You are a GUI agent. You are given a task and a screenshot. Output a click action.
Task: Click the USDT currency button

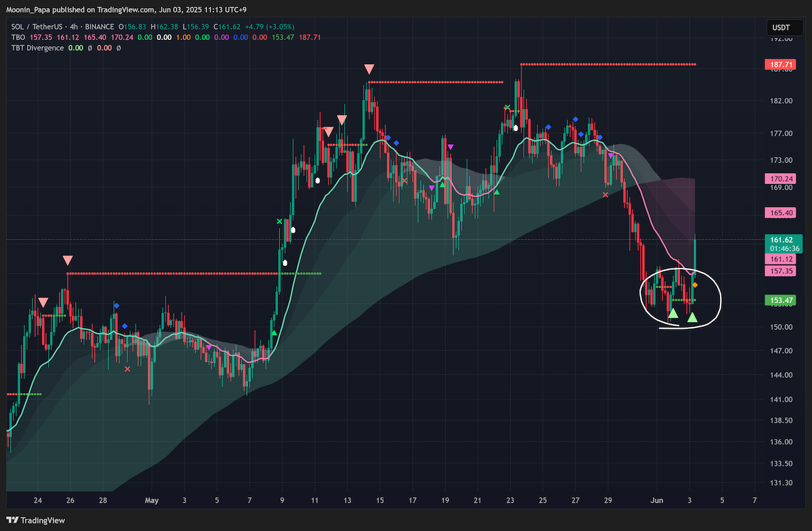(779, 28)
